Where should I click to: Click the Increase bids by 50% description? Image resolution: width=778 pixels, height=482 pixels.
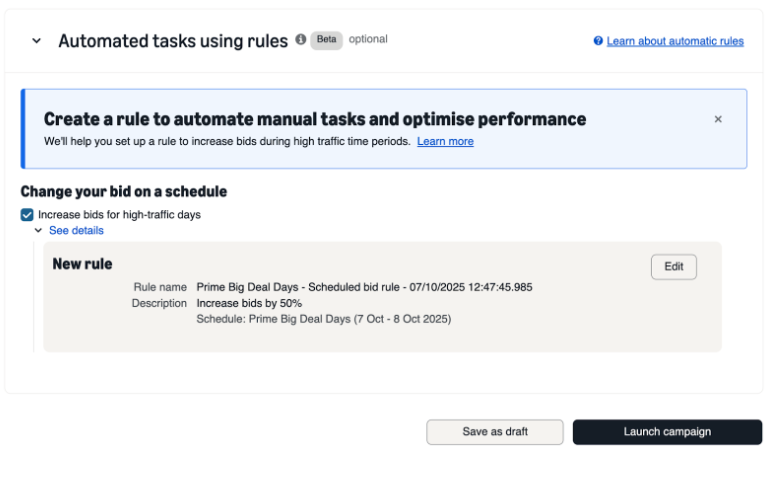tap(249, 303)
